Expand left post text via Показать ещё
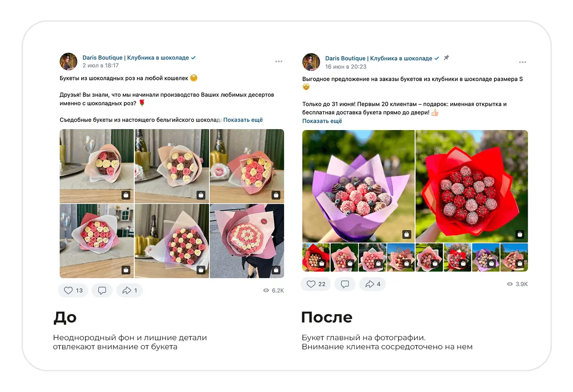Viewport: 573px width, 392px height. click(243, 120)
